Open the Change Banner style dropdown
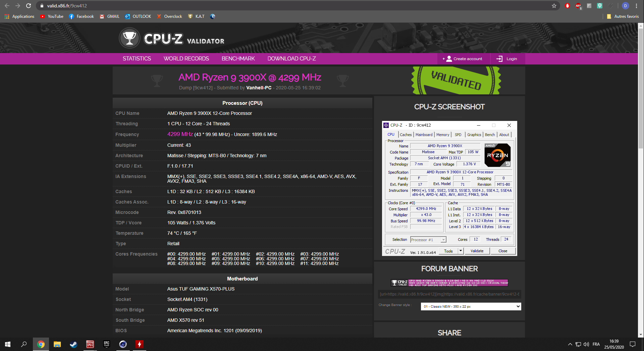This screenshot has width=644, height=351. point(471,306)
